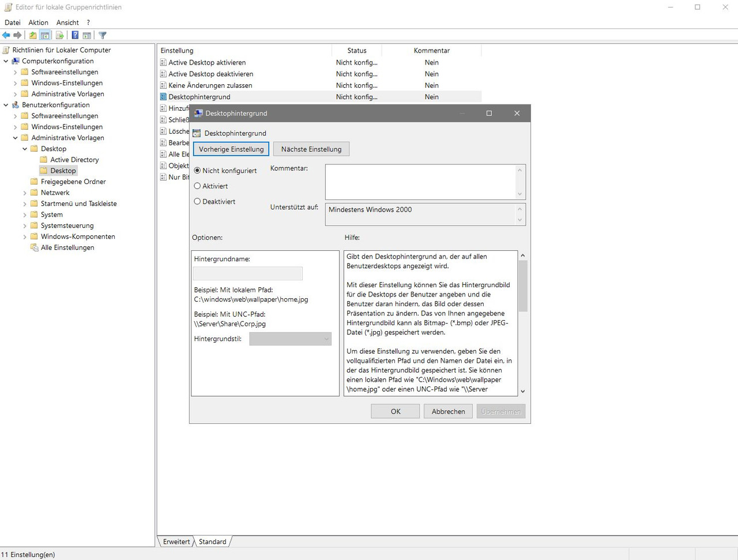This screenshot has width=738, height=560.
Task: Click the Übernehmen button
Action: [501, 411]
